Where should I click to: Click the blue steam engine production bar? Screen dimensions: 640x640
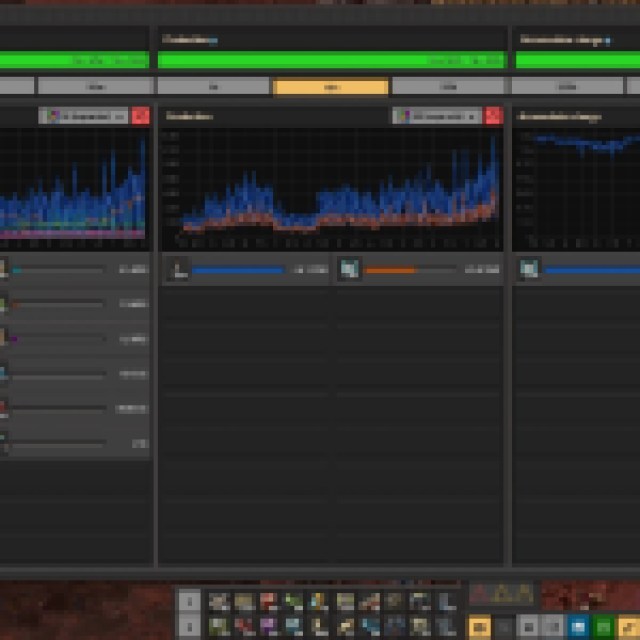coord(238,270)
